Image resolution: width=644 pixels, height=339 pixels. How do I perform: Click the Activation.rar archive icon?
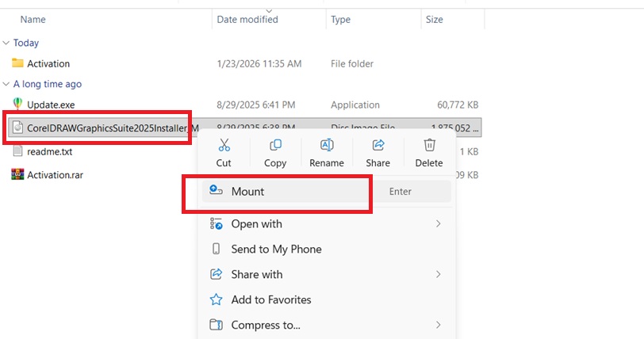(x=17, y=174)
